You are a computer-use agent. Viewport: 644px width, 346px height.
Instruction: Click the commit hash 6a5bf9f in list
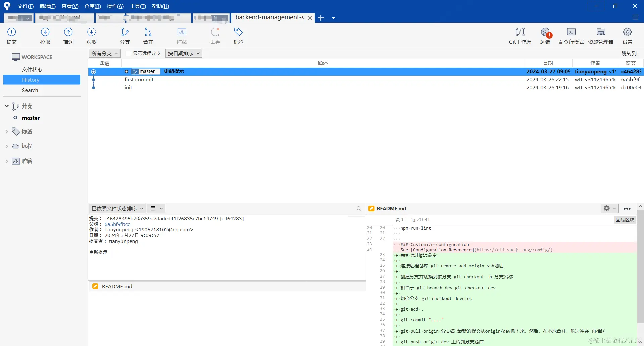(630, 80)
